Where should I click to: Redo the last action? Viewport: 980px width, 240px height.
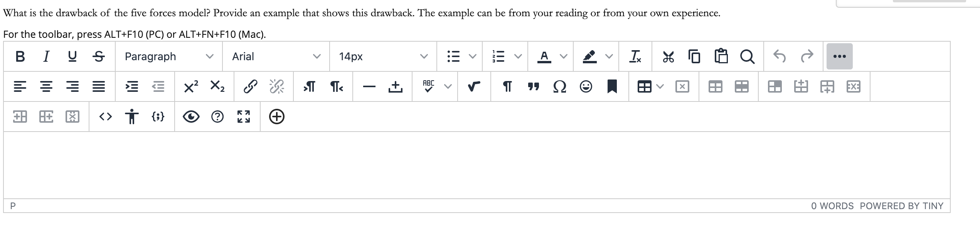tap(807, 56)
